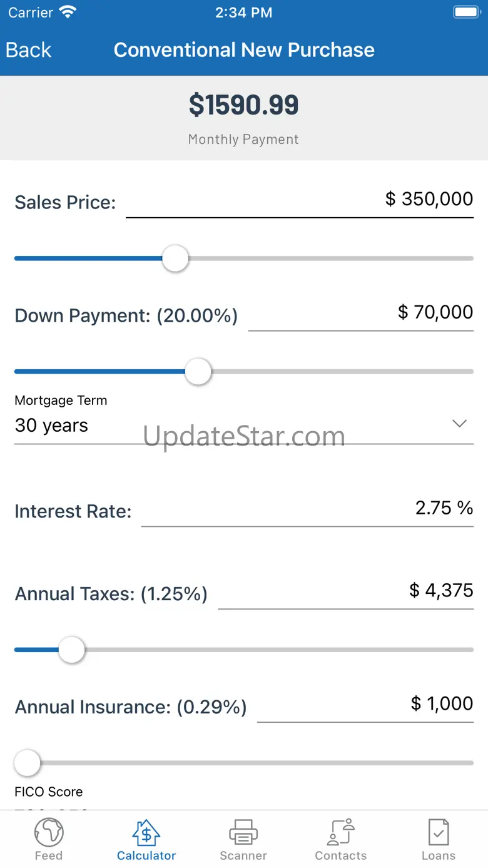Click the Annual Taxes slider handle
This screenshot has width=488, height=868.
point(72,650)
